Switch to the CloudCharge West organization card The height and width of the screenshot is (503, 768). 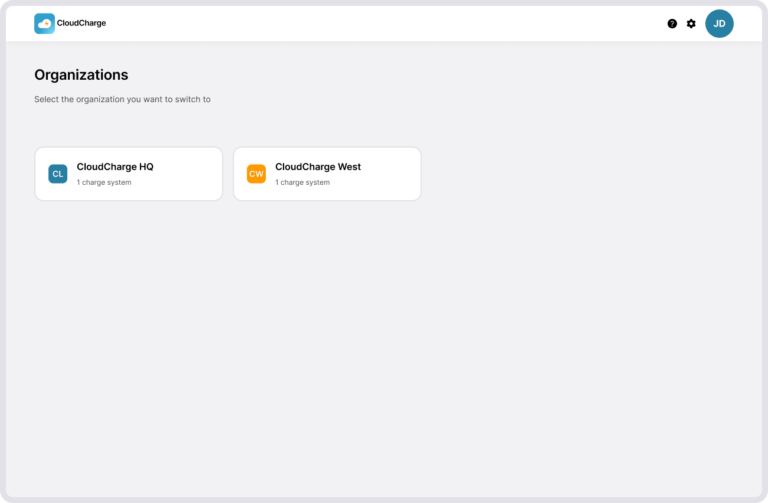click(x=327, y=174)
